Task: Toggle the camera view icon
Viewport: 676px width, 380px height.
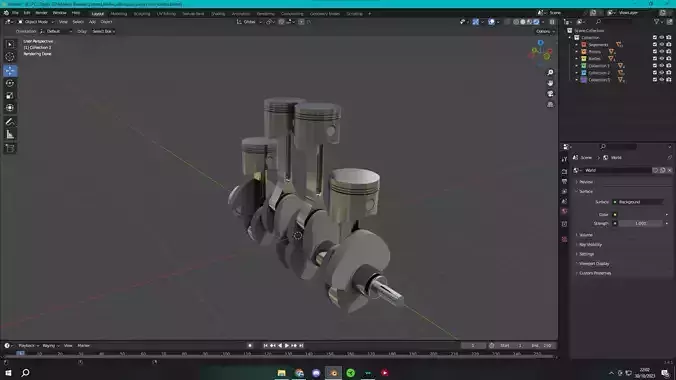Action: click(x=550, y=94)
